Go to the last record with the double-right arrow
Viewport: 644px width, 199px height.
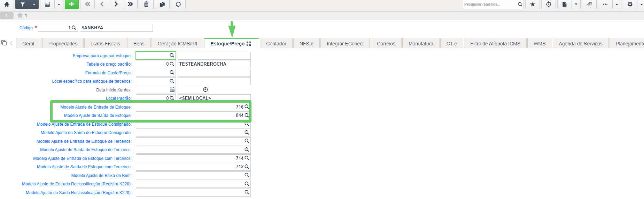130,4
